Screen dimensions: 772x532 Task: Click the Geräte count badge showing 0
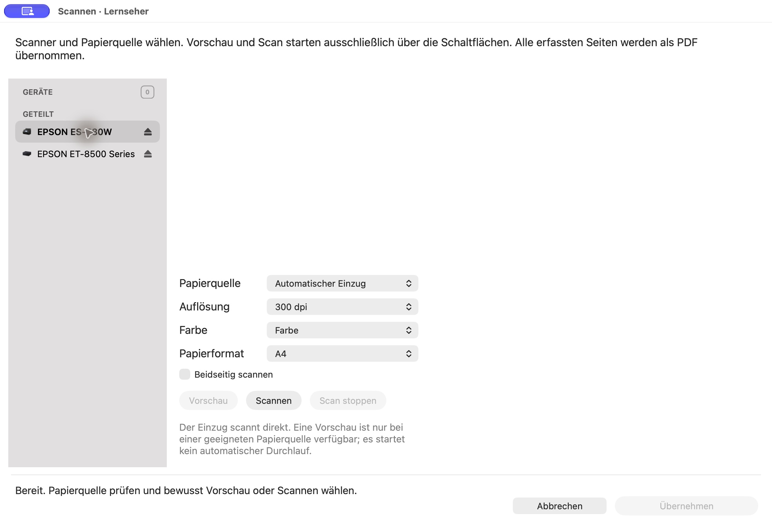(x=148, y=92)
